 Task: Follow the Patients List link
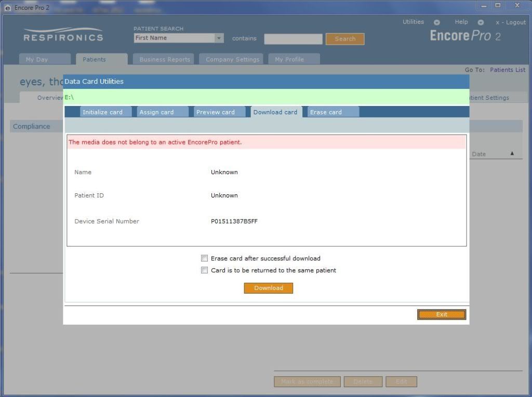(x=508, y=70)
